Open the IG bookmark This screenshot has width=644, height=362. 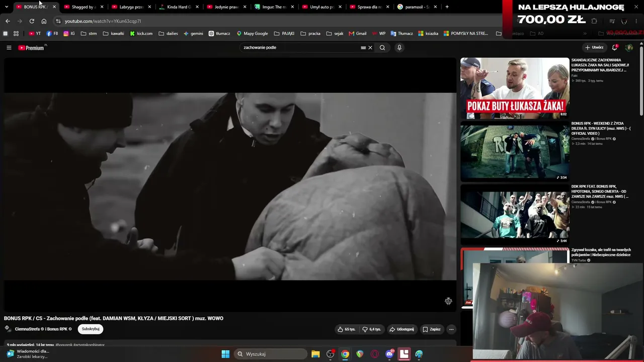coord(69,34)
